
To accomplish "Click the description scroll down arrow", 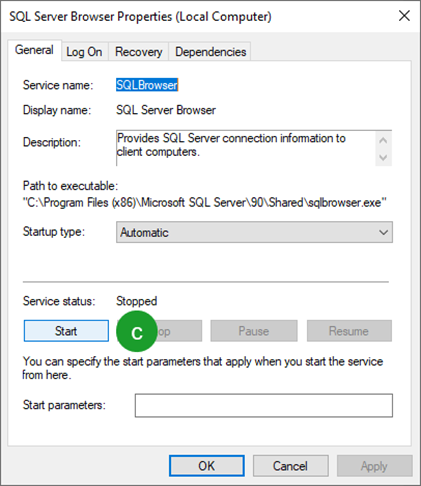I will click(x=383, y=157).
